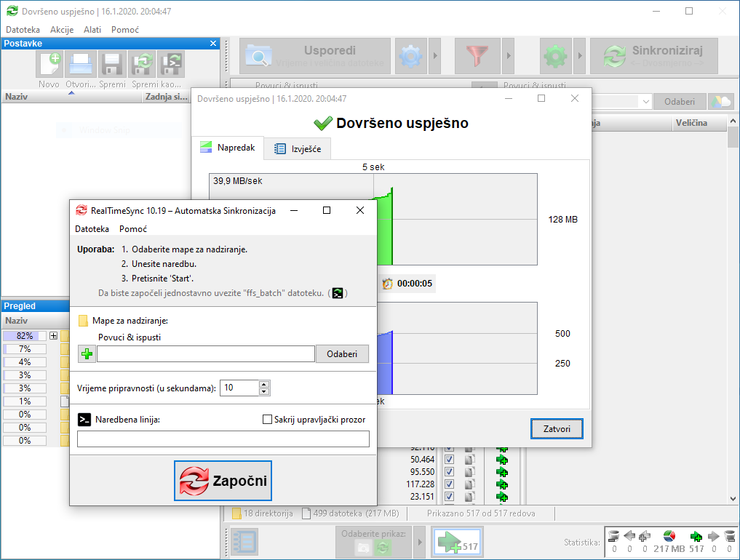Select the 4% bar in Pregled
The width and height of the screenshot is (740, 560).
pyautogui.click(x=25, y=362)
